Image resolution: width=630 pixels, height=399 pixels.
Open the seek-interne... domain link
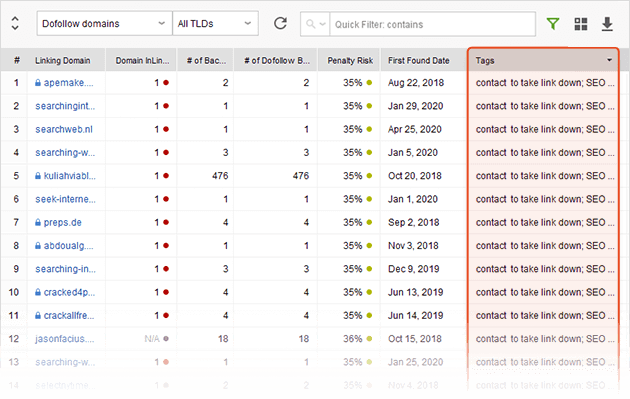(65, 199)
